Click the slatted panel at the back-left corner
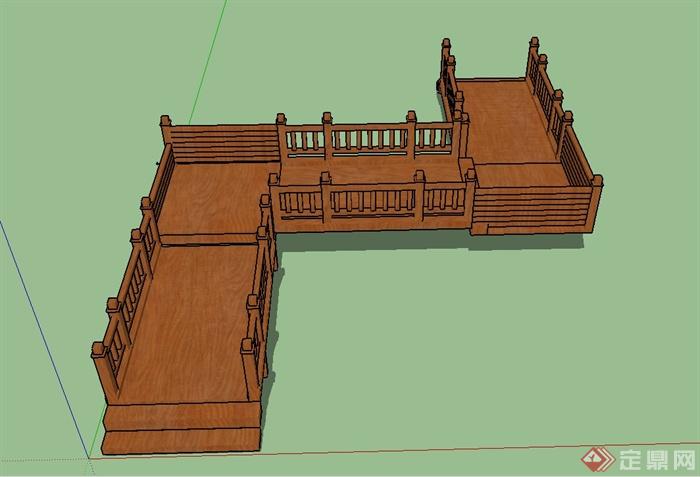The image size is (700, 477). tap(225, 144)
